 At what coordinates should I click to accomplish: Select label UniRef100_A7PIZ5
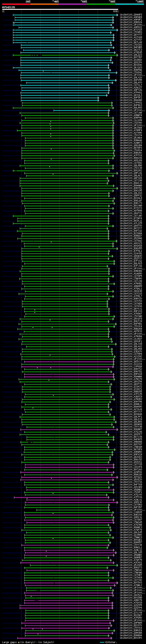pyautogui.click(x=131, y=394)
